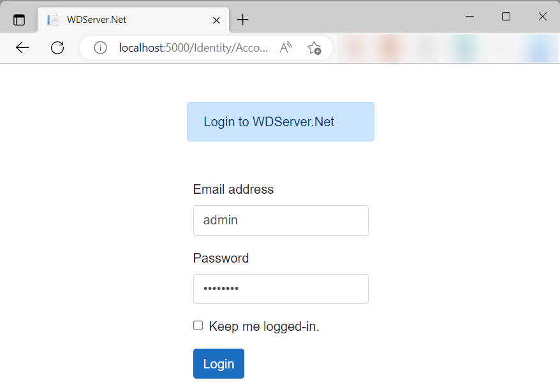Close the browser window
This screenshot has width=560, height=392.
(x=543, y=17)
